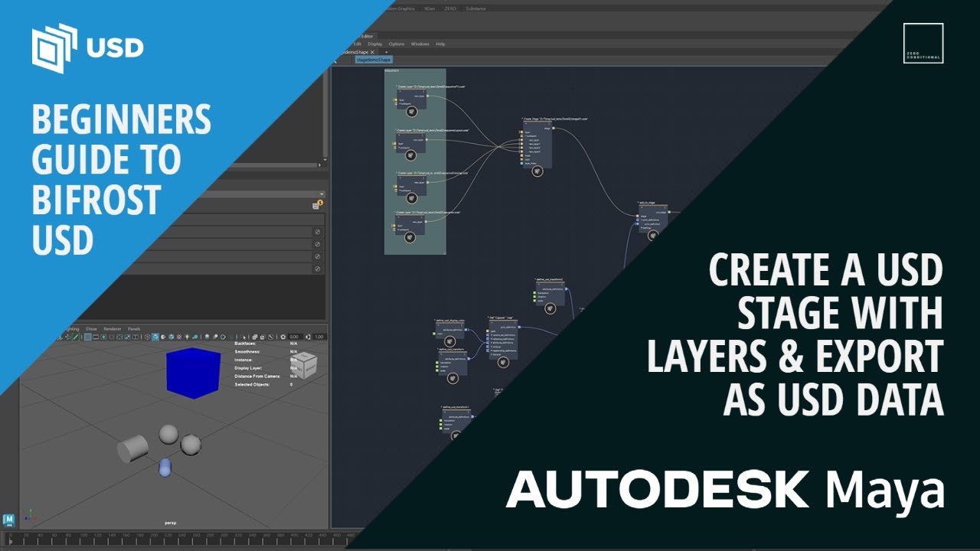Select the define_usd_display_color node title
980x551 pixels.
452,321
